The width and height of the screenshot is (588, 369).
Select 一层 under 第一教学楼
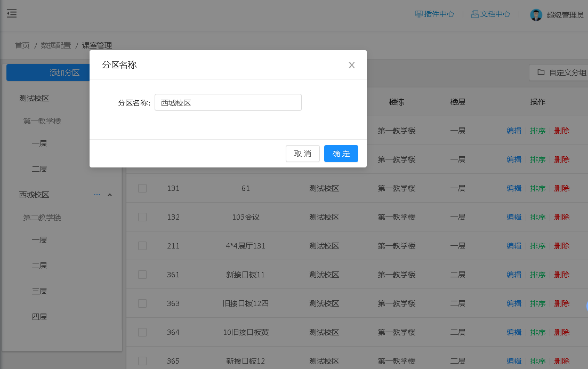[x=39, y=143]
